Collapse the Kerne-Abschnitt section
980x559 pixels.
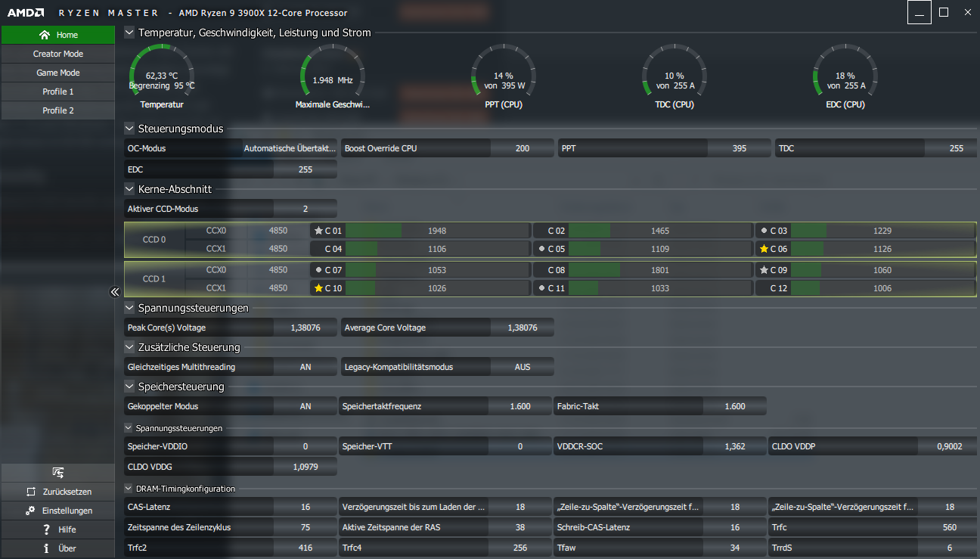point(129,189)
